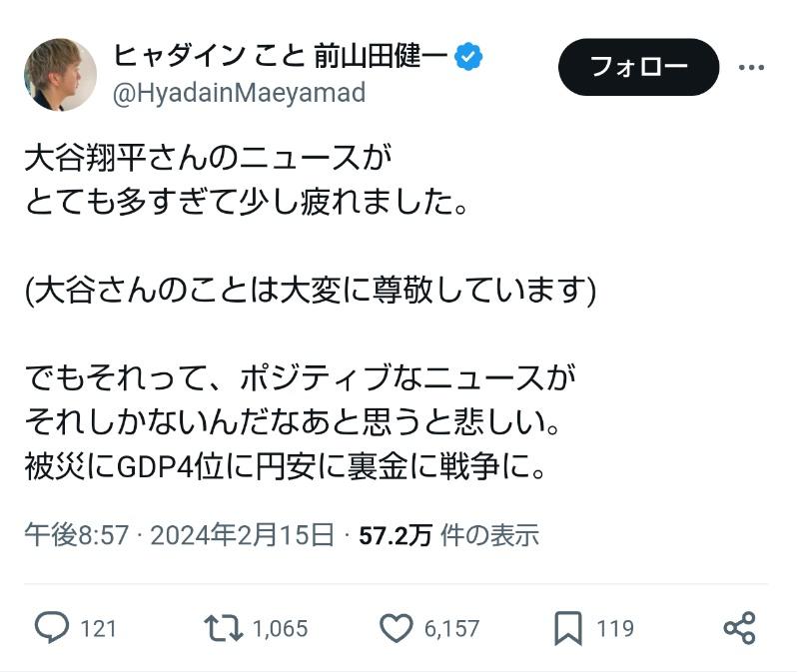Like the post with heart icon

click(396, 628)
